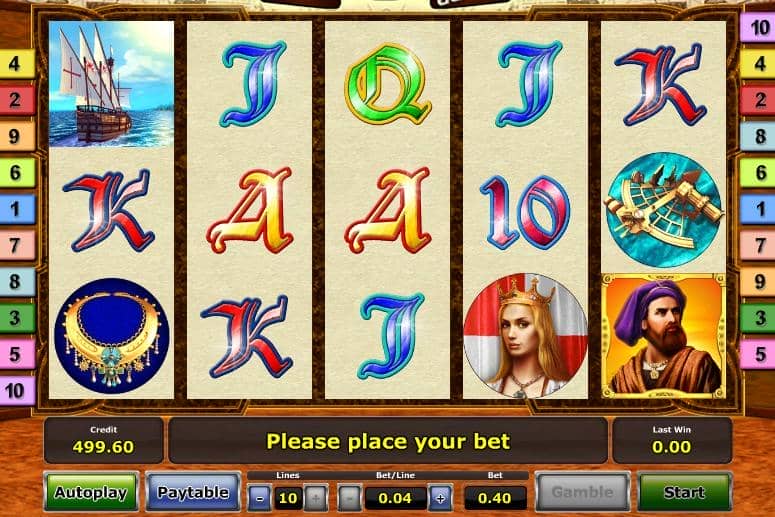Select payline 10 marker at bottom left
This screenshot has height=517, width=775.
17,390
